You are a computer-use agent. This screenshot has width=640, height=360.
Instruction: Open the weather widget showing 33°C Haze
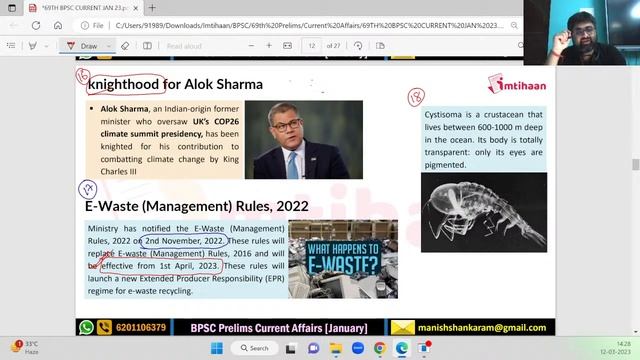25,347
